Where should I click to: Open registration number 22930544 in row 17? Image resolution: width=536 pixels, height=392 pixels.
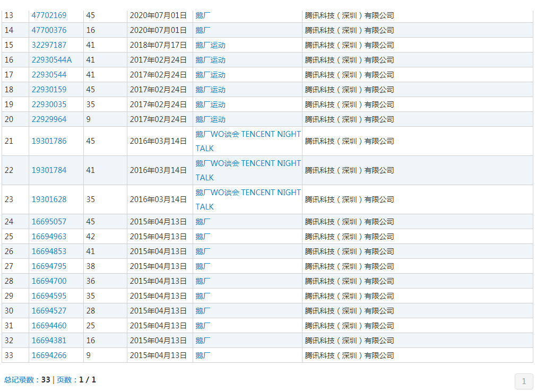click(49, 75)
